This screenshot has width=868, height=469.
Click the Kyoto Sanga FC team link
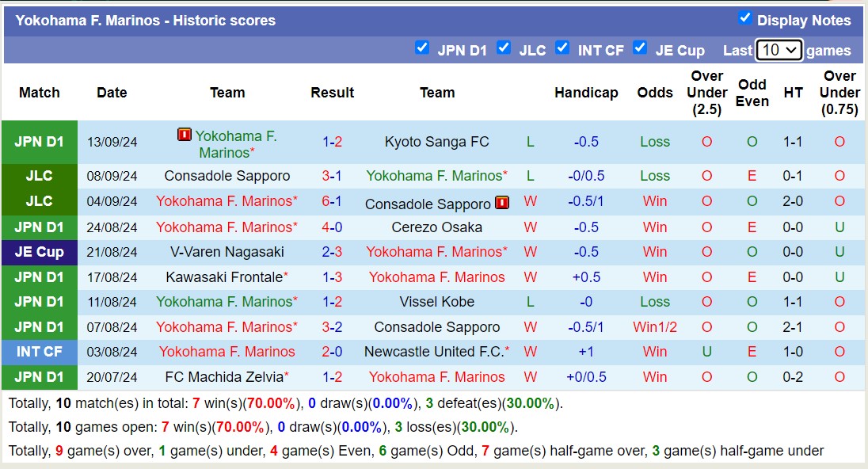click(x=436, y=143)
